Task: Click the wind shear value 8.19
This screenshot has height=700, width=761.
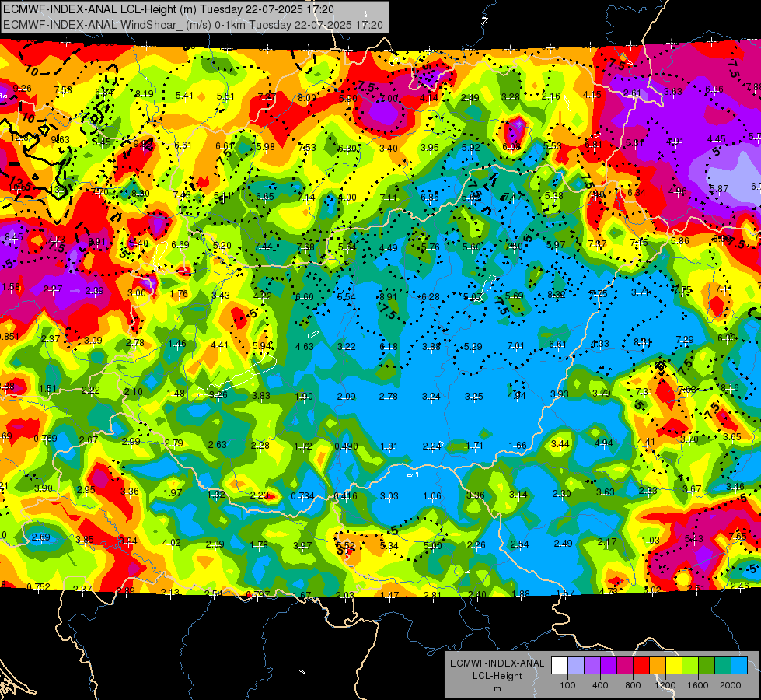Action: click(x=144, y=94)
